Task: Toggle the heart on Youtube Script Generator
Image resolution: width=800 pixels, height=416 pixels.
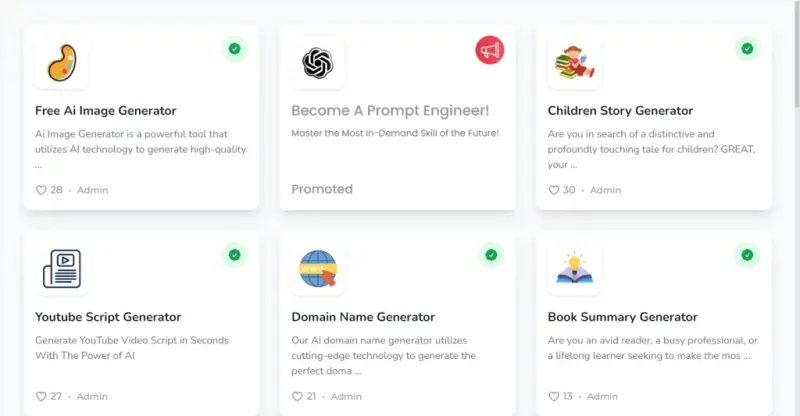Action: click(x=41, y=396)
